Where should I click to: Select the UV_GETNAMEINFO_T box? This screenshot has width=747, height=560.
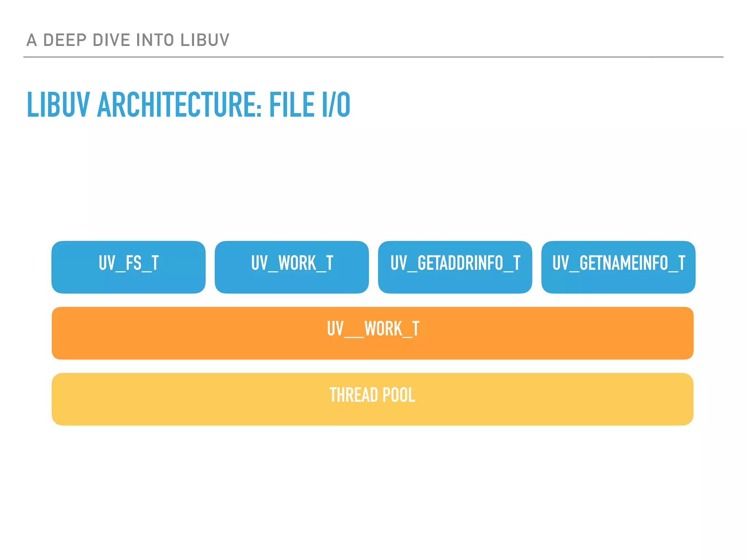click(x=618, y=267)
